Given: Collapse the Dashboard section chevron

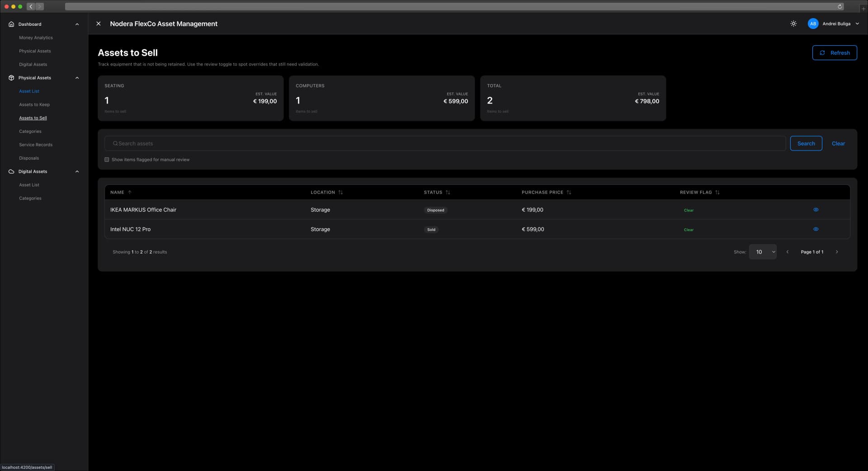Looking at the screenshot, I should (x=77, y=24).
